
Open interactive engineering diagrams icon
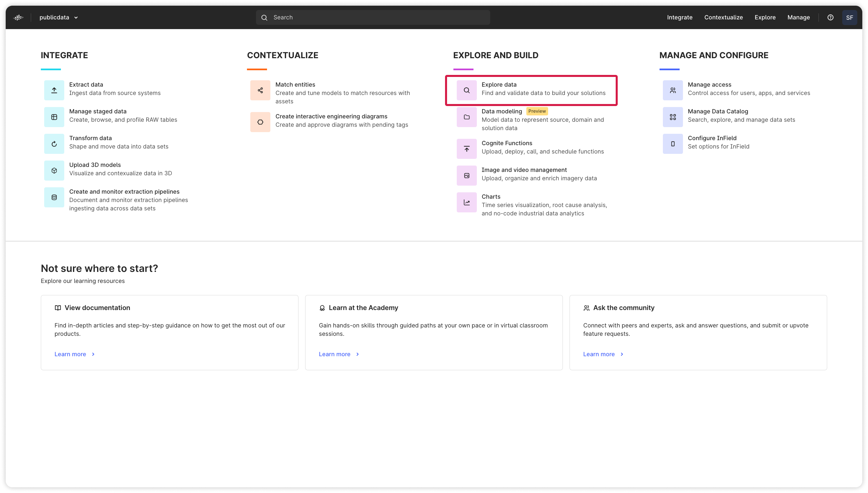click(x=260, y=121)
